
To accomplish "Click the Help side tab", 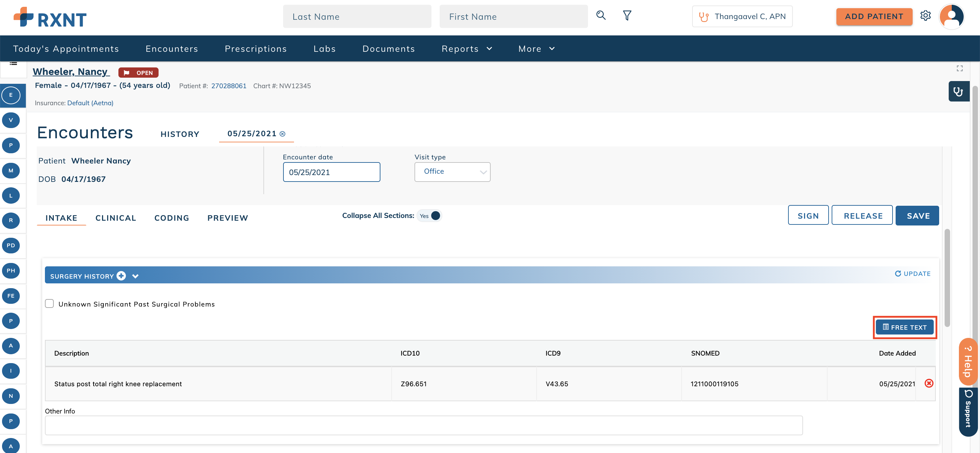I will click(968, 361).
